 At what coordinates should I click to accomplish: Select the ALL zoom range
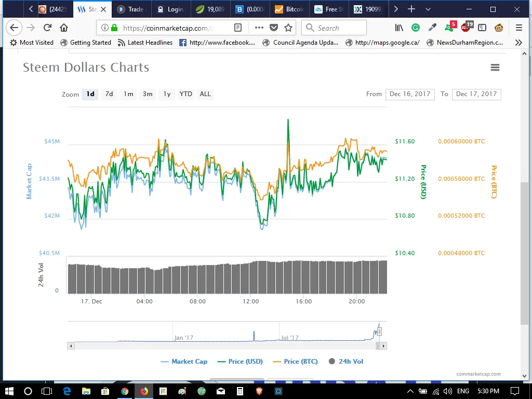click(x=205, y=94)
